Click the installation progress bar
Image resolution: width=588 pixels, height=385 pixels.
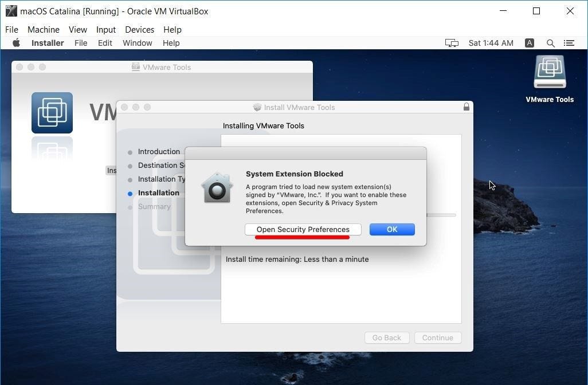click(441, 215)
